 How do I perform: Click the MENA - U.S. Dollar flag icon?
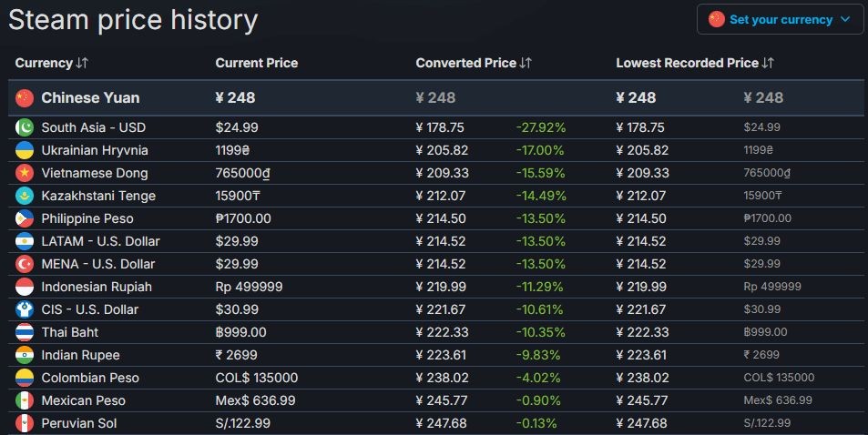point(25,264)
